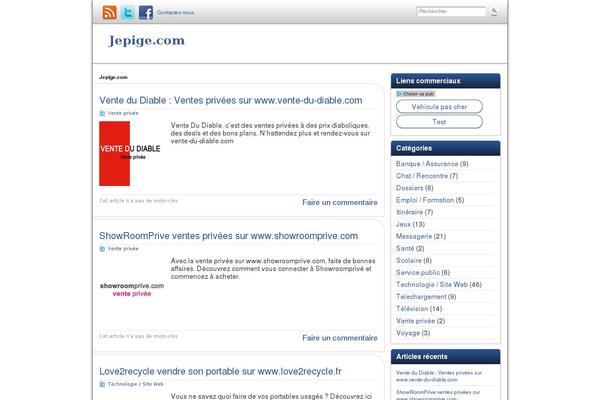Click the "Articles récents" panel header
This screenshot has width=600, height=400.
click(x=445, y=356)
